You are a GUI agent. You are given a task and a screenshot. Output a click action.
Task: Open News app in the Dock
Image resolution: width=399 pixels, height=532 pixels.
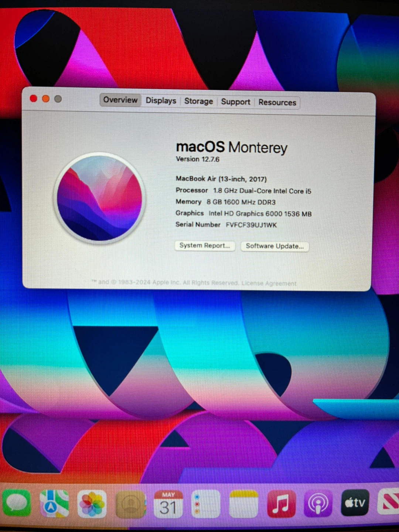click(389, 502)
